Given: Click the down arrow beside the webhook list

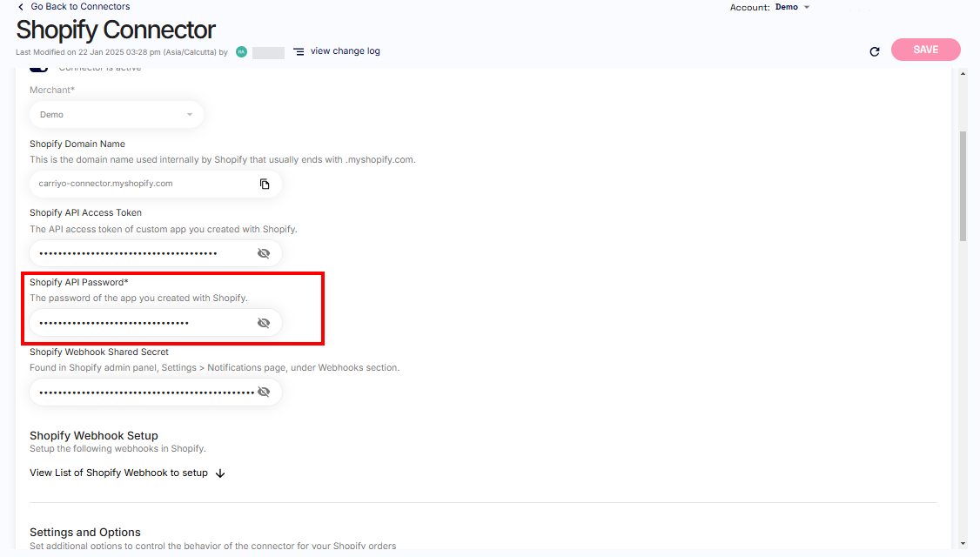Looking at the screenshot, I should tap(220, 473).
